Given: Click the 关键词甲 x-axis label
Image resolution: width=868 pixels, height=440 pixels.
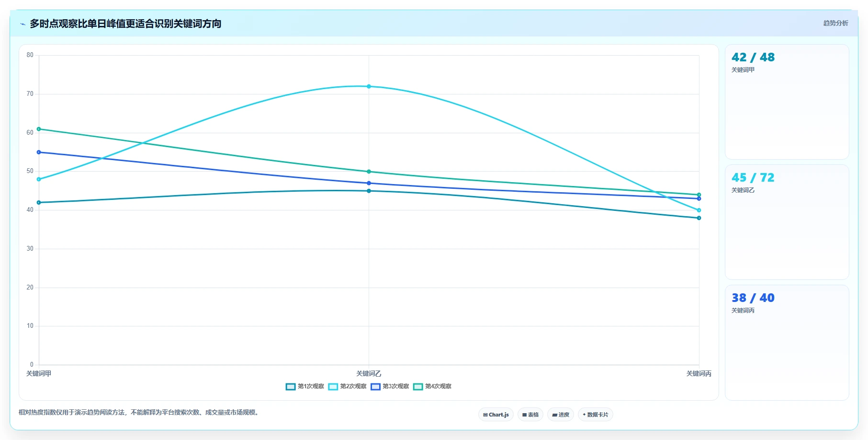Looking at the screenshot, I should point(39,374).
